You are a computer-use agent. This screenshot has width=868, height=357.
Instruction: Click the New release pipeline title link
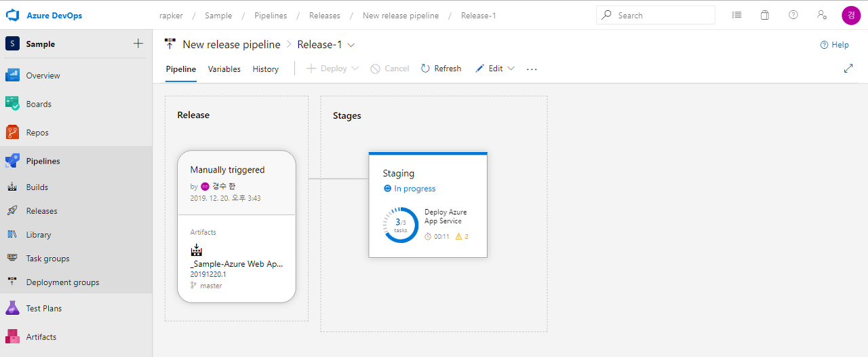click(231, 44)
